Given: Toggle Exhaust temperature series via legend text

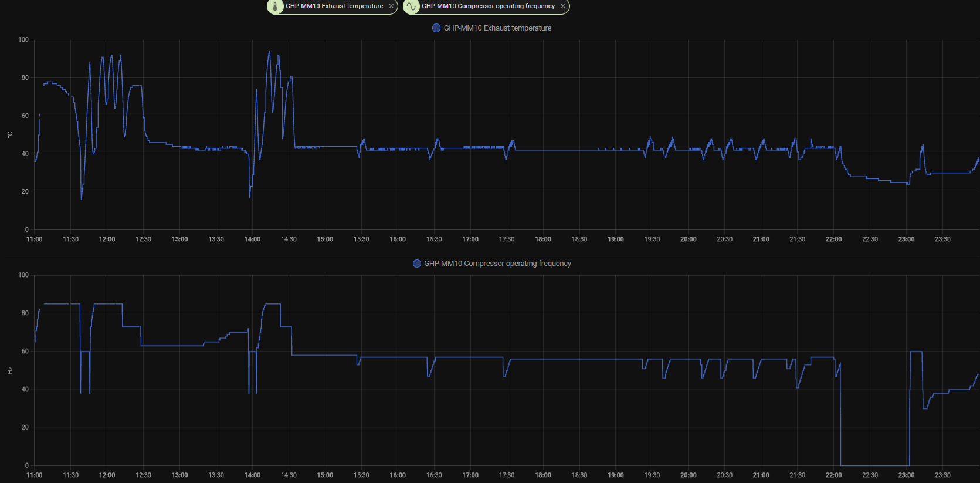Looking at the screenshot, I should tap(497, 28).
